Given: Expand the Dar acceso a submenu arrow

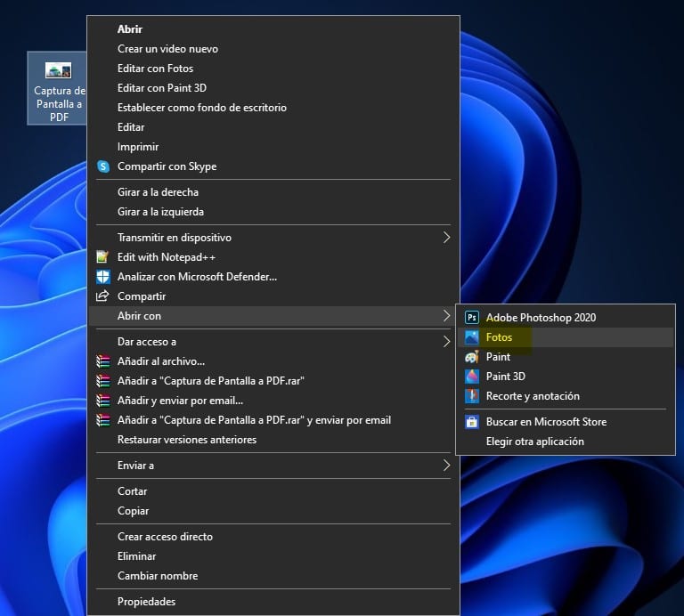Looking at the screenshot, I should click(446, 341).
